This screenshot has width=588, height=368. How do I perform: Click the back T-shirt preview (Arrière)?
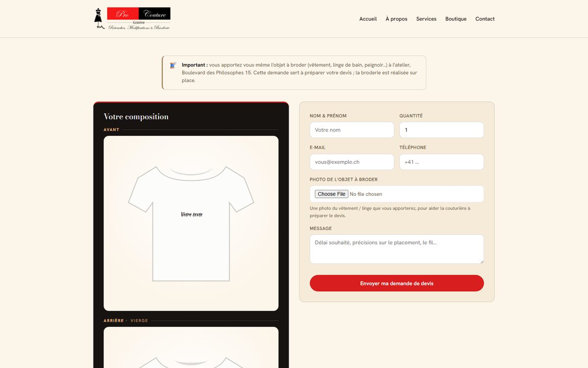pyautogui.click(x=191, y=347)
